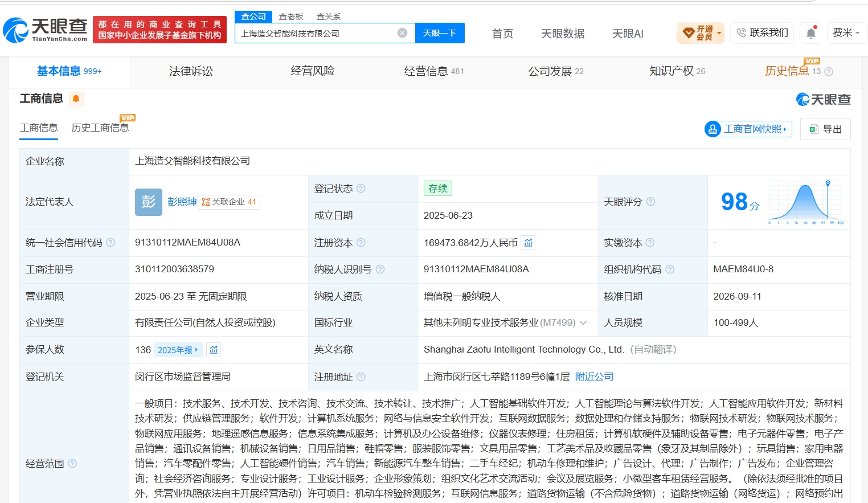Open help icon beside 登记状态
Image resolution: width=868 pixels, height=503 pixels.
(x=361, y=189)
